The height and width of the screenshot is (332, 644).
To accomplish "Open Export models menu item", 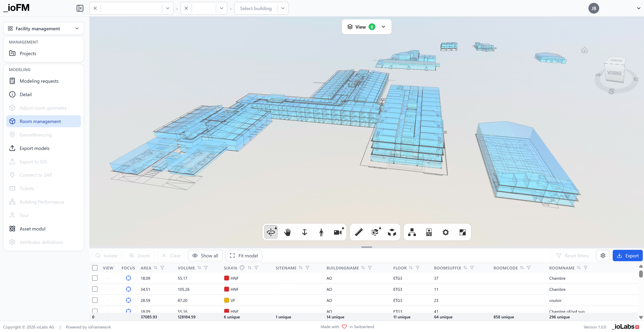I will click(x=35, y=148).
